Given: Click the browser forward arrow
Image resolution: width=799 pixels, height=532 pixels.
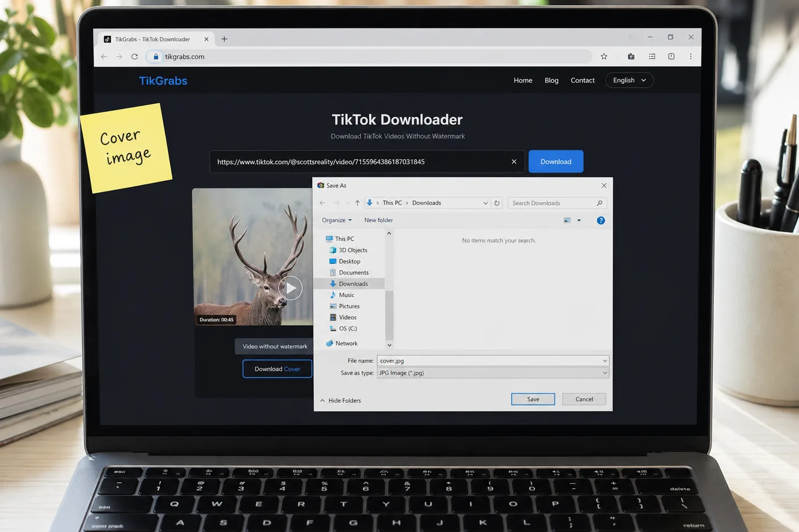Looking at the screenshot, I should click(x=119, y=56).
